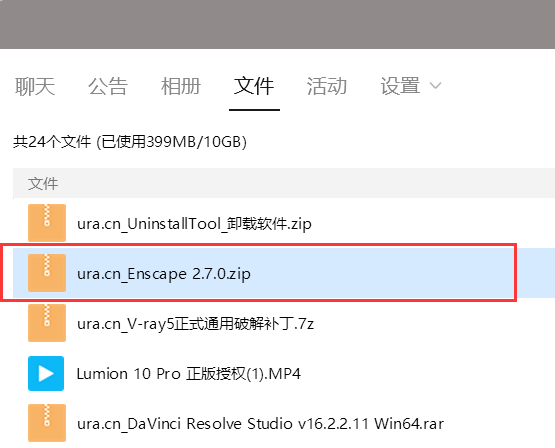Image resolution: width=555 pixels, height=448 pixels.
Task: Click the 文件 column header
Action: tap(43, 184)
